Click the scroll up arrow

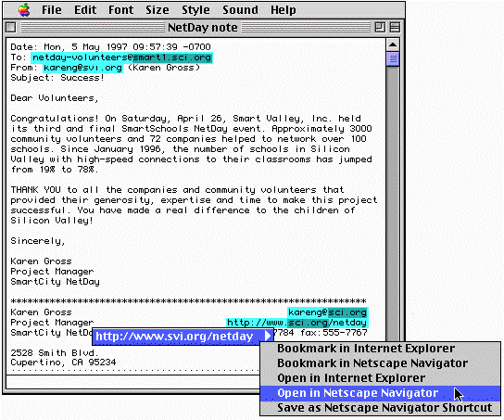point(393,45)
